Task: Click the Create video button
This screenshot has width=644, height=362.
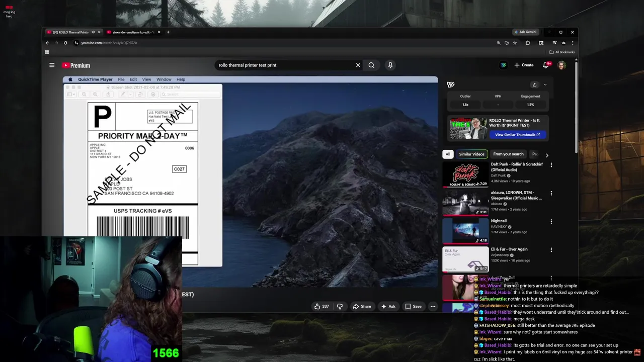Action: (x=524, y=65)
